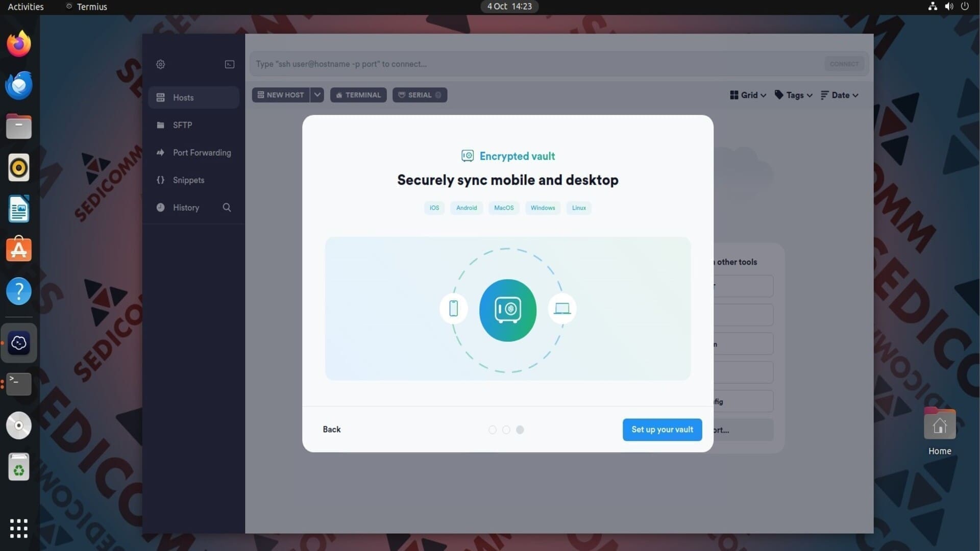
Task: Open local terminal icon in sidebar header
Action: pos(230,64)
